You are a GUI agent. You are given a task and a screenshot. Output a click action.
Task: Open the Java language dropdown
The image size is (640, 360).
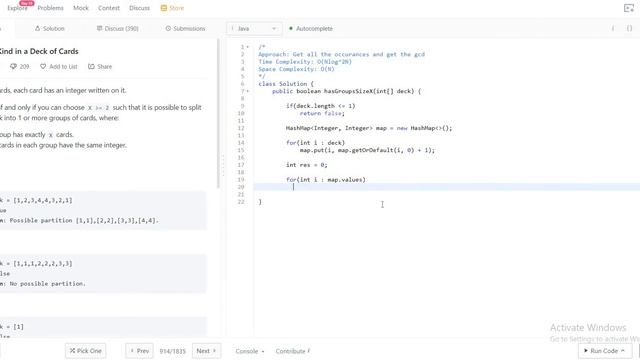point(254,29)
